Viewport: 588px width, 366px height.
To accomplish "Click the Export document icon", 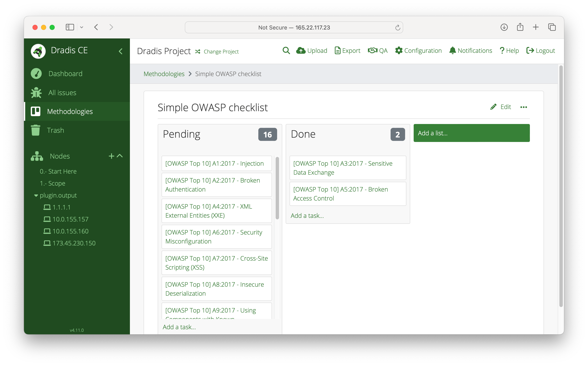I will pos(337,51).
